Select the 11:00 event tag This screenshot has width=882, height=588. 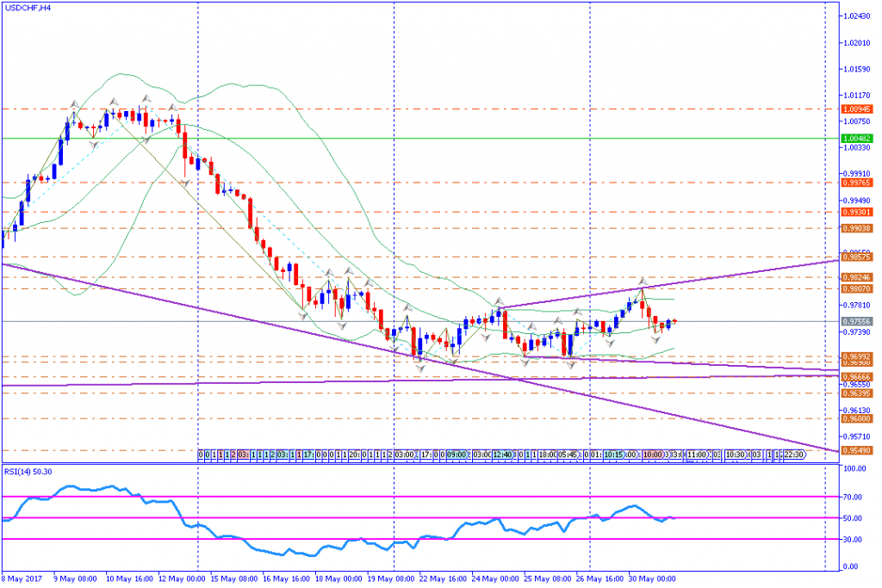pyautogui.click(x=697, y=454)
